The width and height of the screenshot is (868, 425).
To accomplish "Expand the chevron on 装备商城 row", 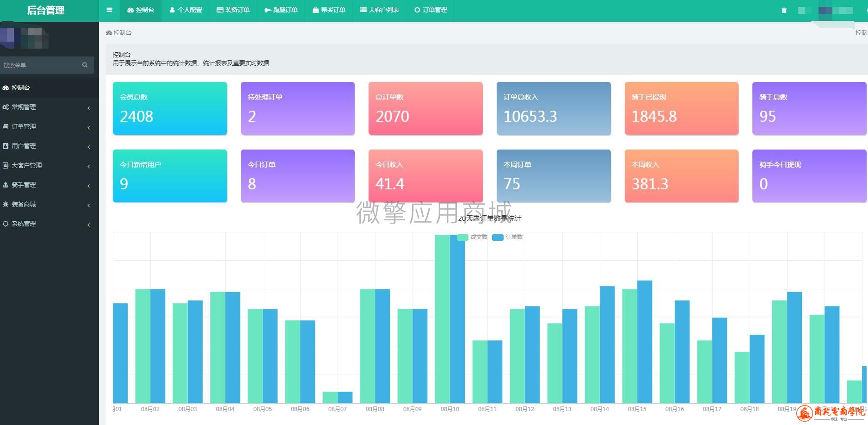I will 88,205.
